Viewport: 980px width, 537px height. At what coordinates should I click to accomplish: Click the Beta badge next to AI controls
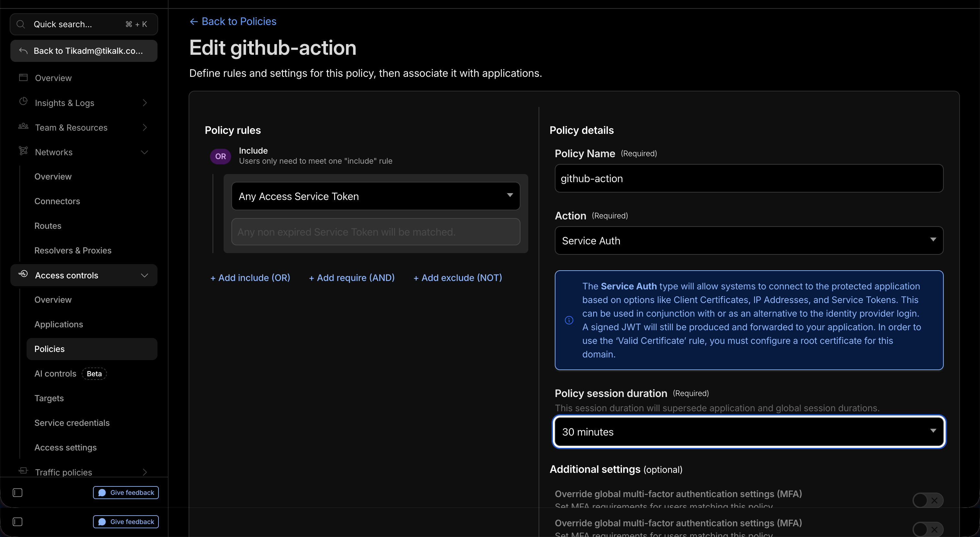94,374
